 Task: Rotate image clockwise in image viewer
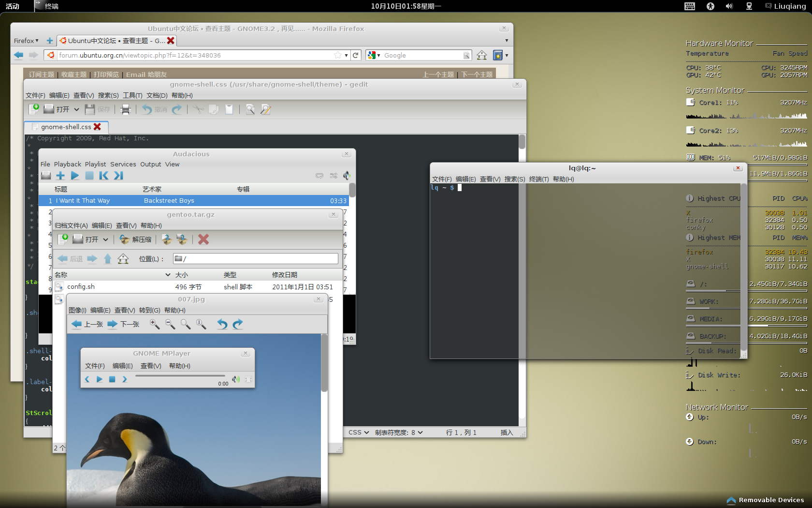click(237, 324)
